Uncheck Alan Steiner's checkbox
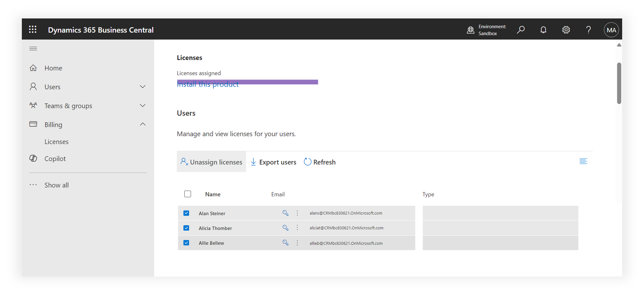 pyautogui.click(x=186, y=213)
